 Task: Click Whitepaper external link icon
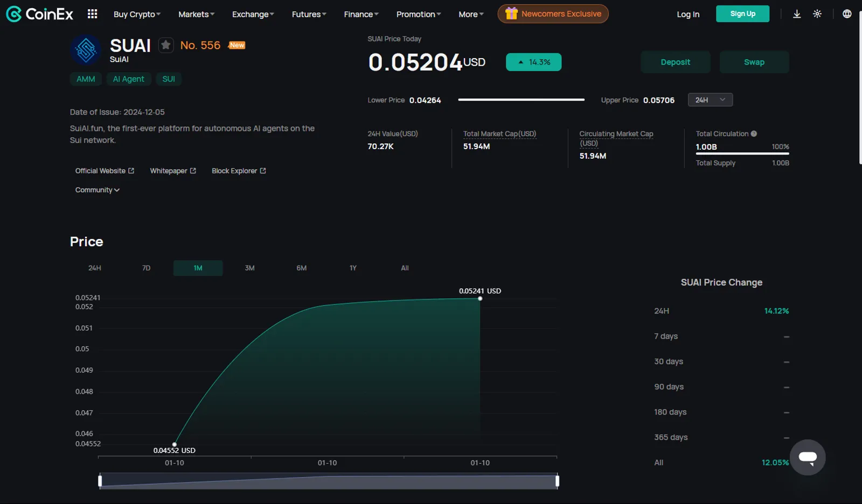(x=193, y=171)
